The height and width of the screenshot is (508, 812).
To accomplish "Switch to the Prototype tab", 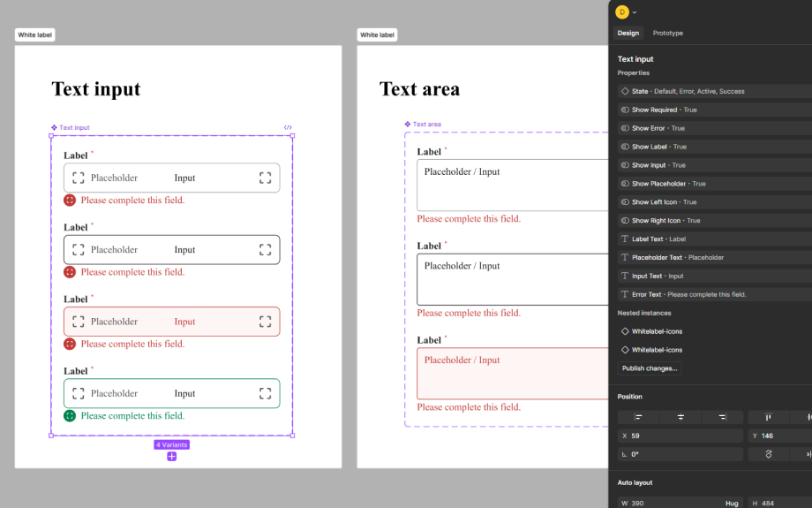I will [x=667, y=34].
